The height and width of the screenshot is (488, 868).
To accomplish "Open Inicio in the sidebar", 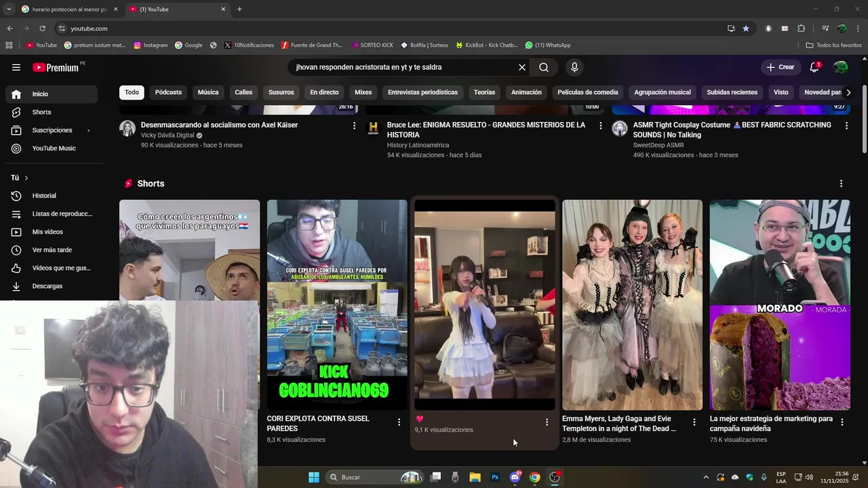I will point(52,94).
